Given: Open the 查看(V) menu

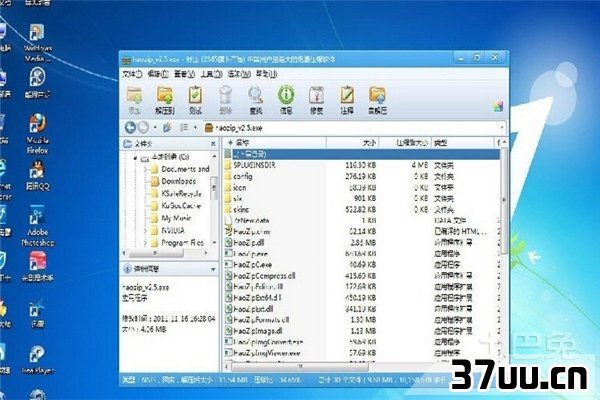Looking at the screenshot, I should click(184, 74).
